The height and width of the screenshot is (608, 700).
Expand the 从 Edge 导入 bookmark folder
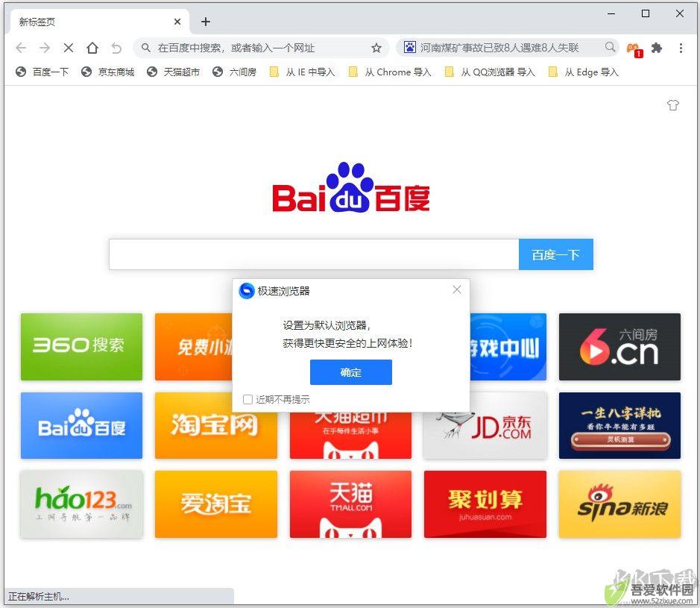coord(583,72)
